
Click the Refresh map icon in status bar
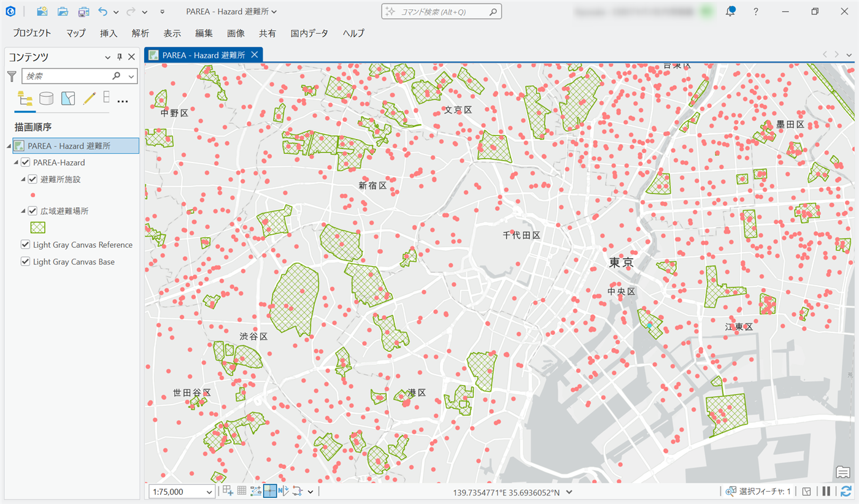click(846, 491)
